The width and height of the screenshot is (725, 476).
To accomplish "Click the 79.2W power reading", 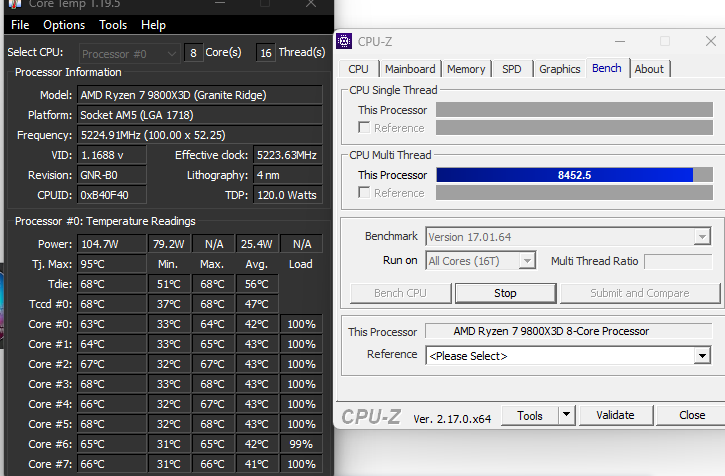I will (169, 244).
